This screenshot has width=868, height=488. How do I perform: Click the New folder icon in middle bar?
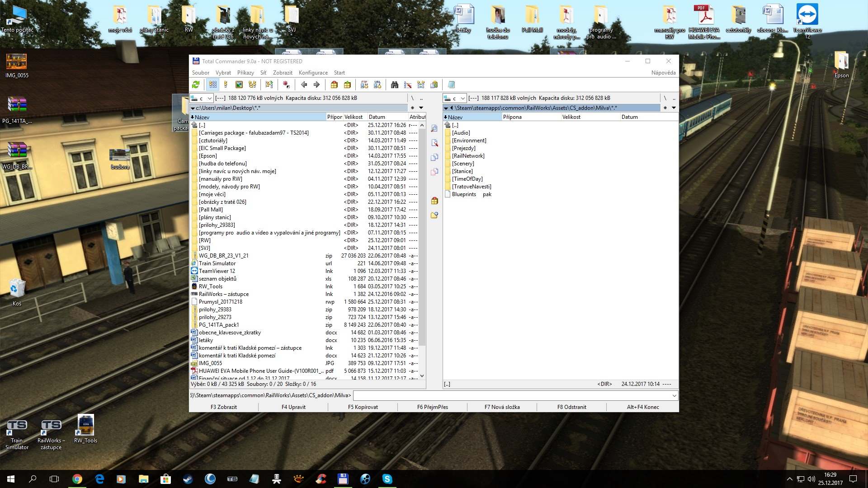point(434,215)
